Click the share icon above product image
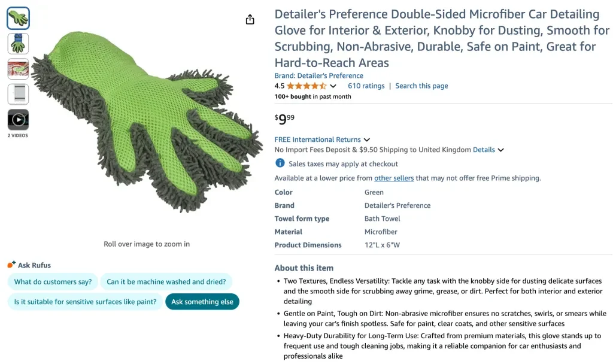The width and height of the screenshot is (613, 364). click(250, 20)
